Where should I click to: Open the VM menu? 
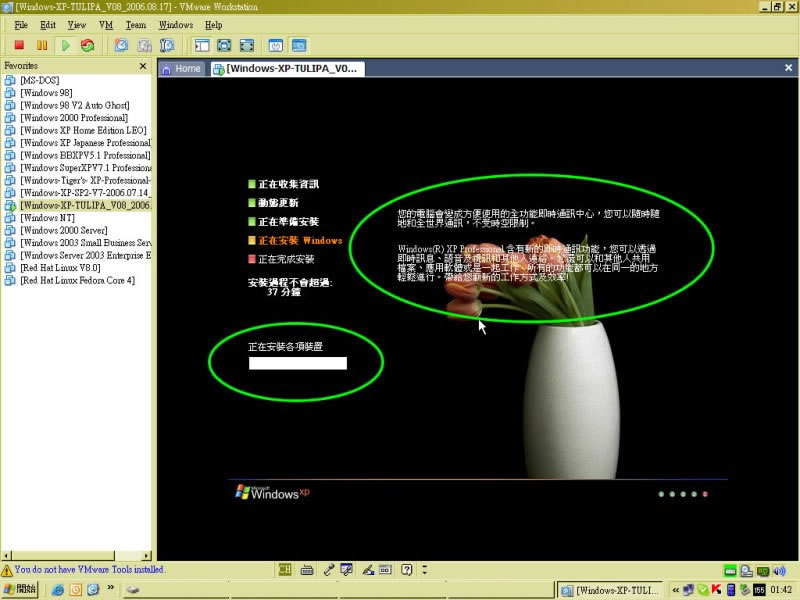click(106, 25)
